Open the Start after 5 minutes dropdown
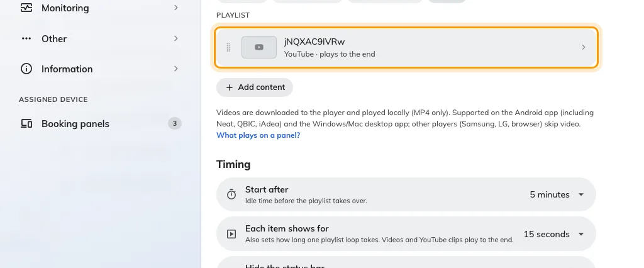Screen dimensions: 644x268 (x=406, y=194)
